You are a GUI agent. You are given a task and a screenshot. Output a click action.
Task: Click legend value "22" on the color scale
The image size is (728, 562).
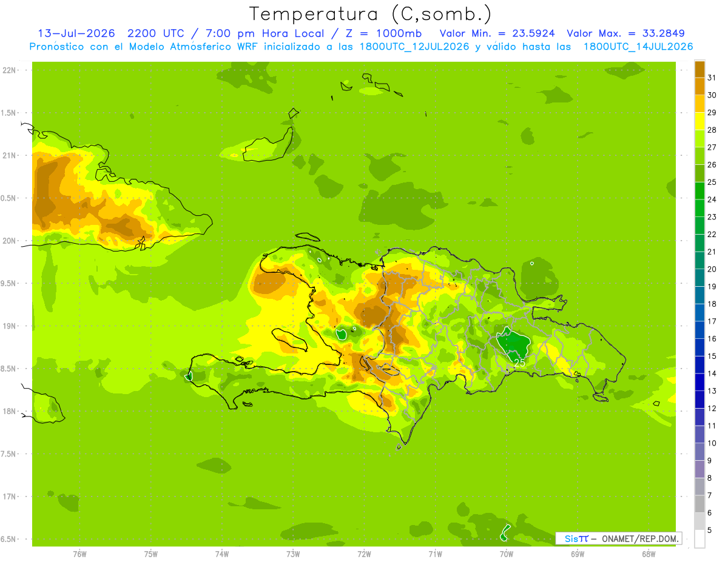pos(712,234)
